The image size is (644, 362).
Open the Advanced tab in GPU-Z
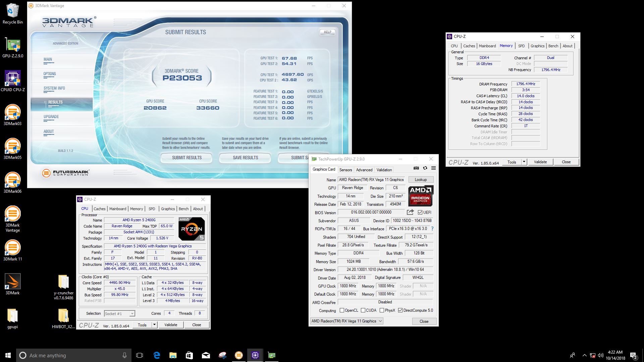click(364, 170)
